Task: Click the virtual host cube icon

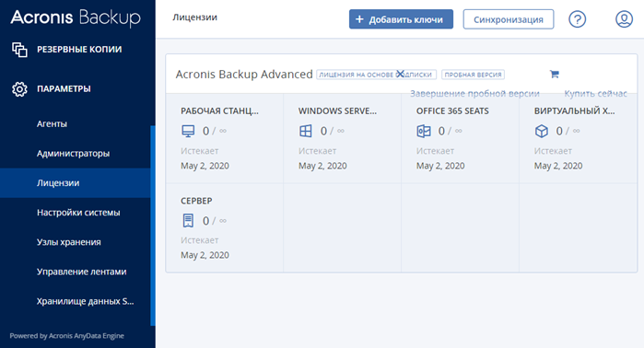Action: coord(542,131)
